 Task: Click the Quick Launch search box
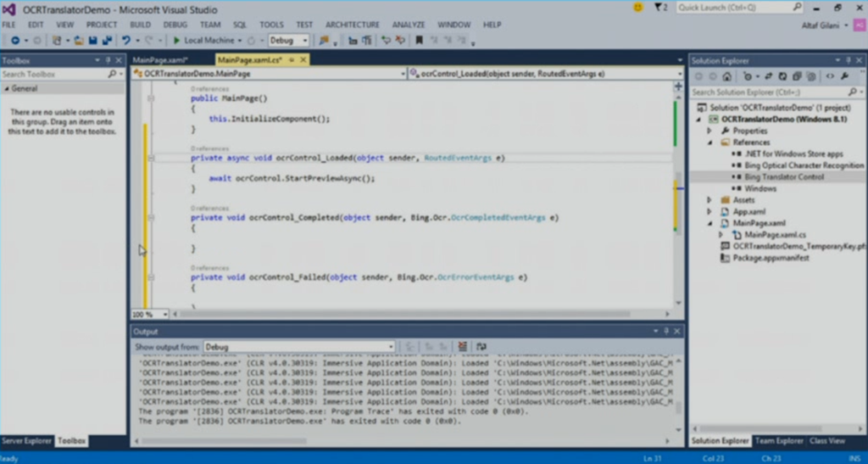click(x=740, y=7)
